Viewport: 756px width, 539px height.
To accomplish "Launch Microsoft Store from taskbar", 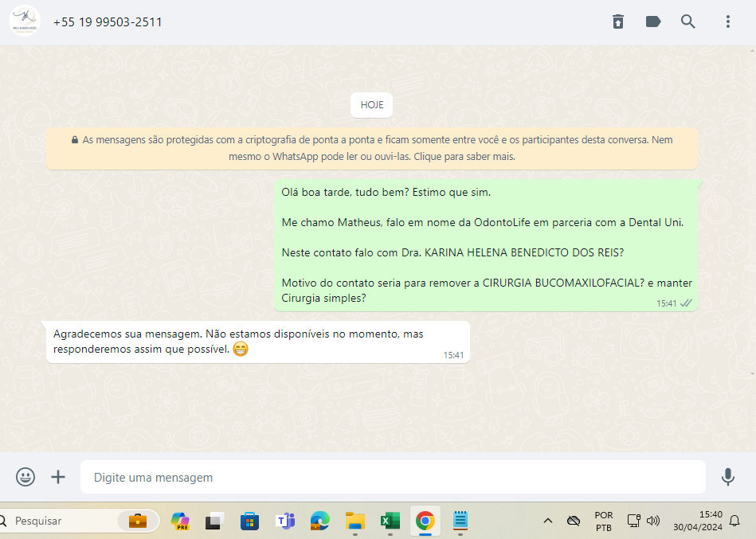I will point(250,521).
